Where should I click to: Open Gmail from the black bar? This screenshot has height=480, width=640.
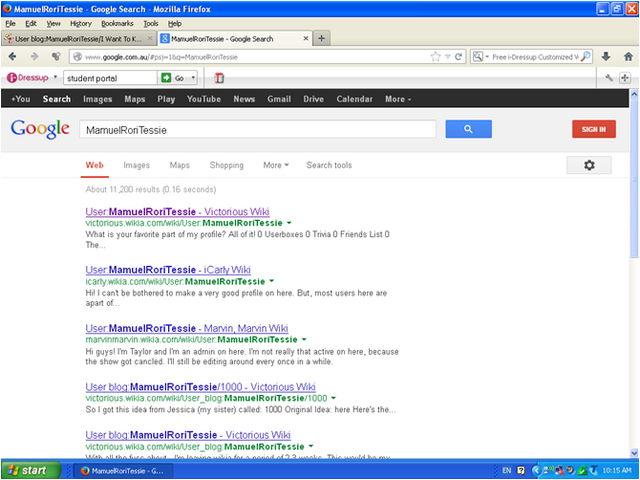(x=279, y=99)
